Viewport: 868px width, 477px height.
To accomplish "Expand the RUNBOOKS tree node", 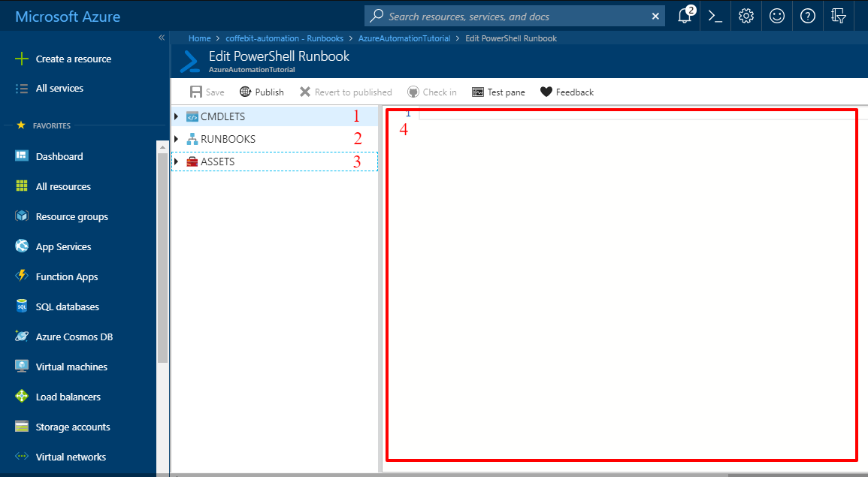I will coord(176,138).
